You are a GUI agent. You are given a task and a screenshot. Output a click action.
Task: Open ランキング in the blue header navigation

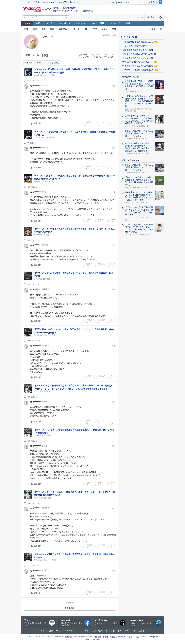(x=115, y=23)
